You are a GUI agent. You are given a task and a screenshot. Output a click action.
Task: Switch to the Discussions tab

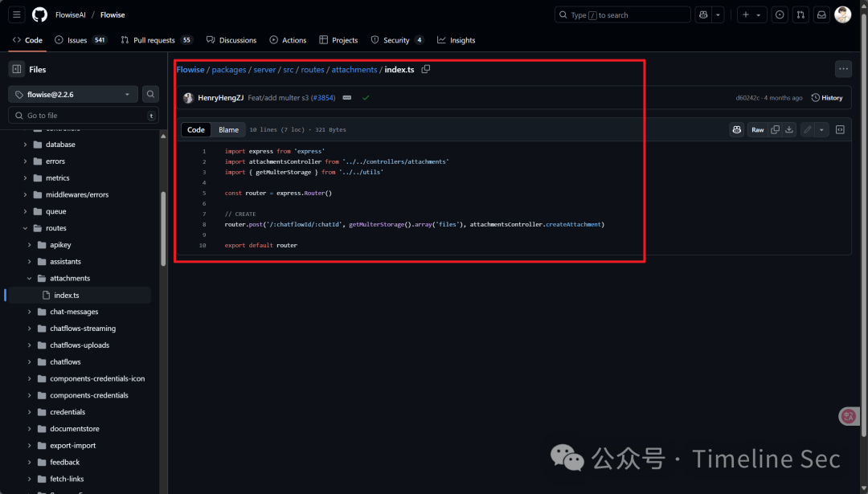231,40
